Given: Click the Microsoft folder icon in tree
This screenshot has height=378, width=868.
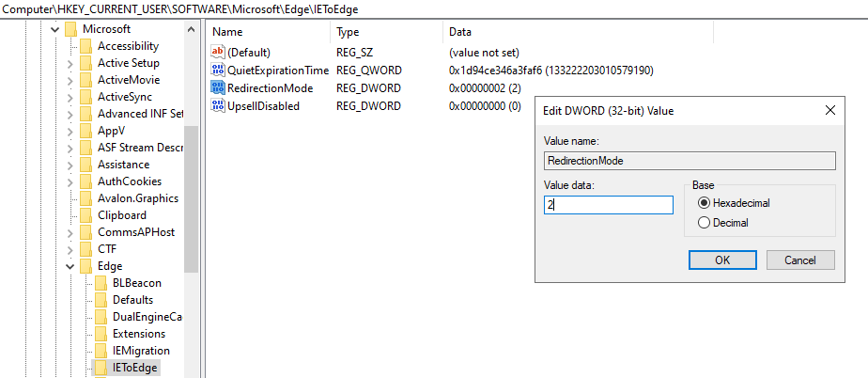Looking at the screenshot, I should (70, 29).
